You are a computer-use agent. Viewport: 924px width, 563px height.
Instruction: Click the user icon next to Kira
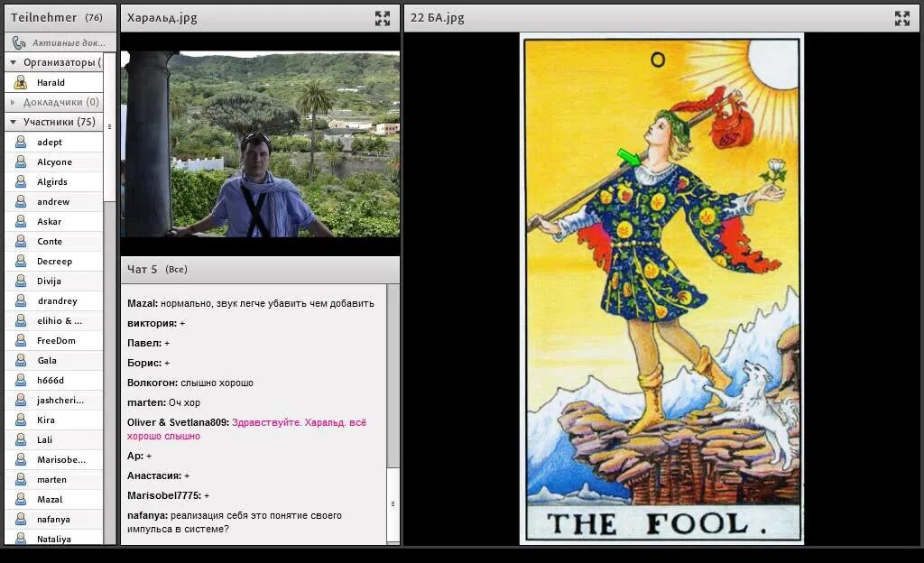click(21, 420)
